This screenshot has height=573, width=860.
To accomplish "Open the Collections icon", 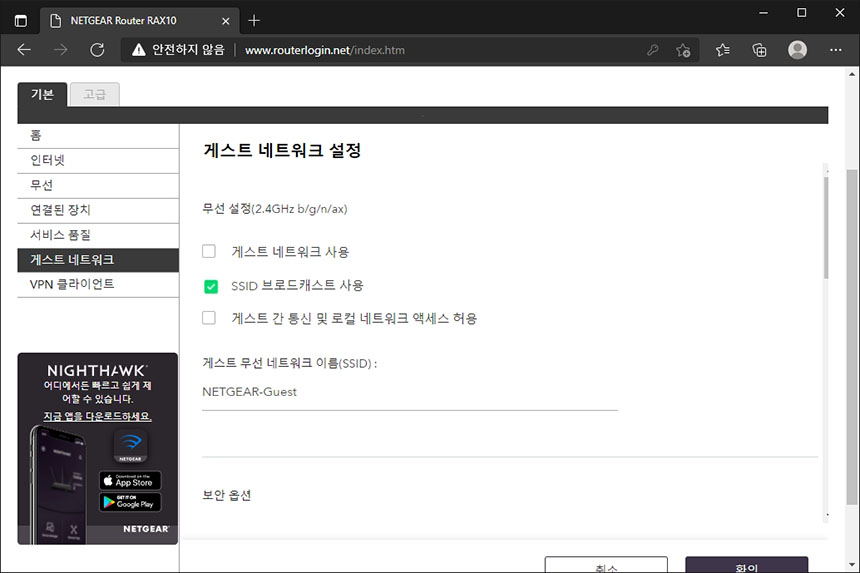I will 759,50.
